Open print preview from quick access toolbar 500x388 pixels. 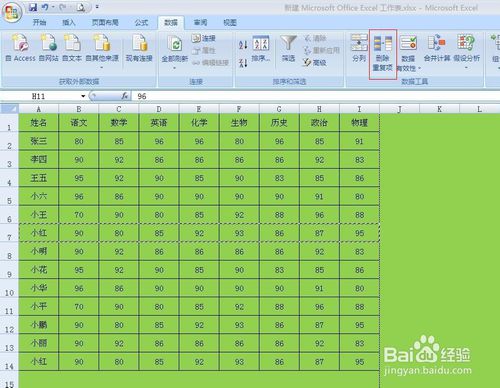point(80,7)
